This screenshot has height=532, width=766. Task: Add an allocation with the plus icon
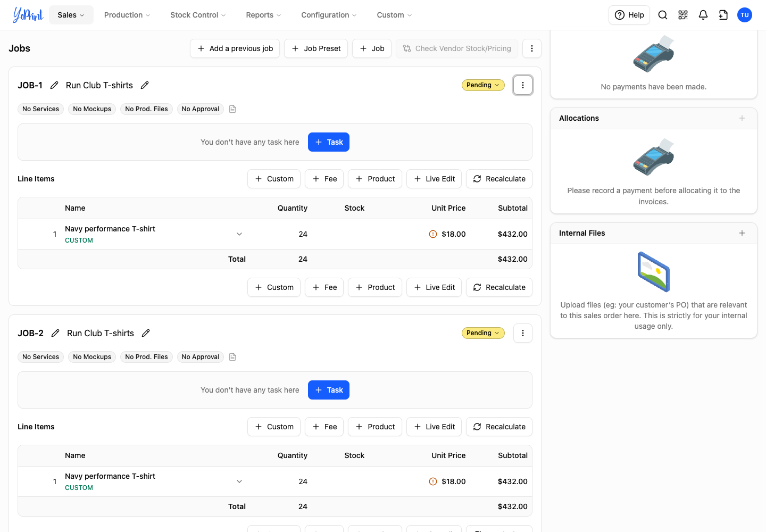[742, 118]
